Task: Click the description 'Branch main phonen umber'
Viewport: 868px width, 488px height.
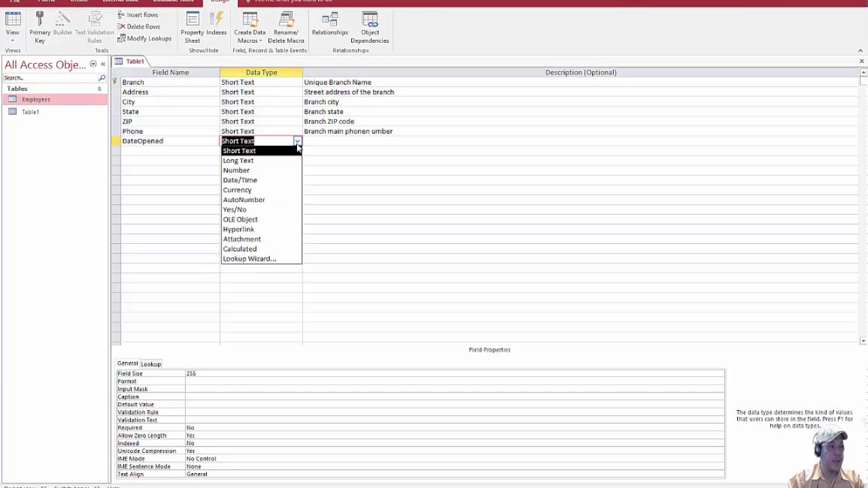Action: (x=349, y=131)
